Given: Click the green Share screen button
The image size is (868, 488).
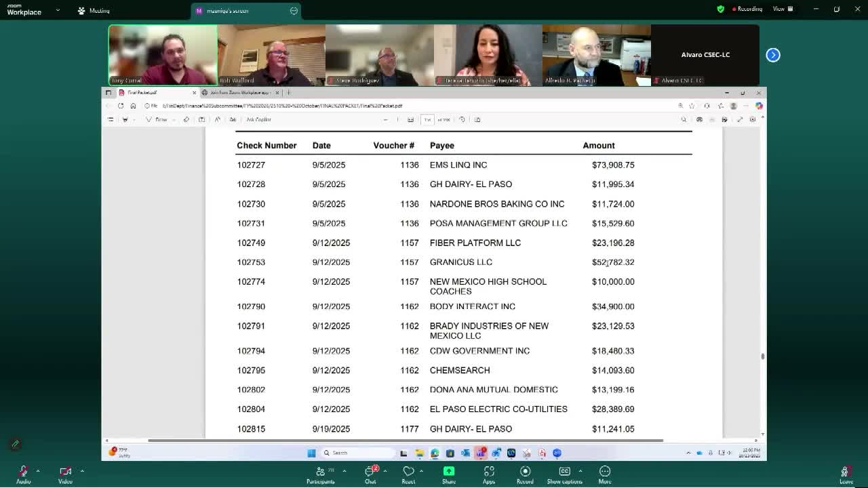Looking at the screenshot, I should coord(449,474).
